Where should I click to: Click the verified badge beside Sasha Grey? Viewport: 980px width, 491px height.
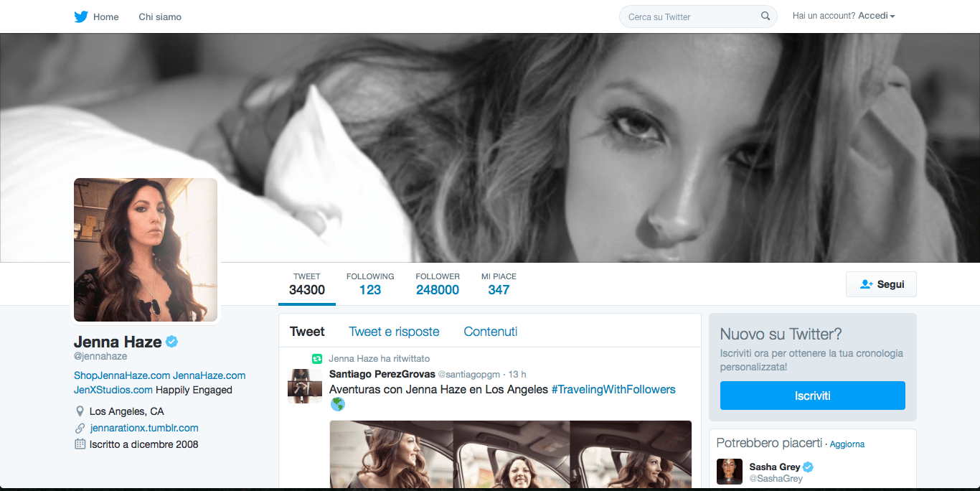pyautogui.click(x=808, y=467)
